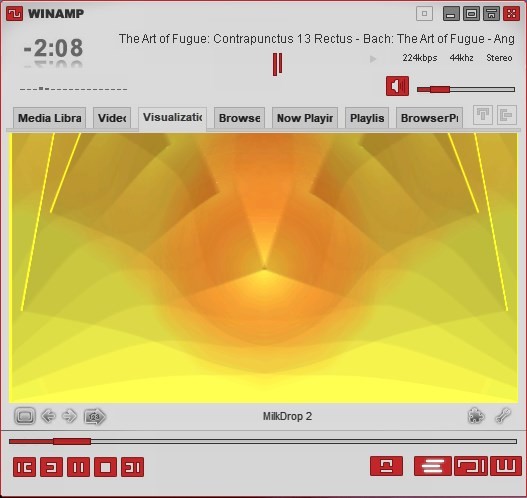Open the puzzle-piece plugin selector

476,416
